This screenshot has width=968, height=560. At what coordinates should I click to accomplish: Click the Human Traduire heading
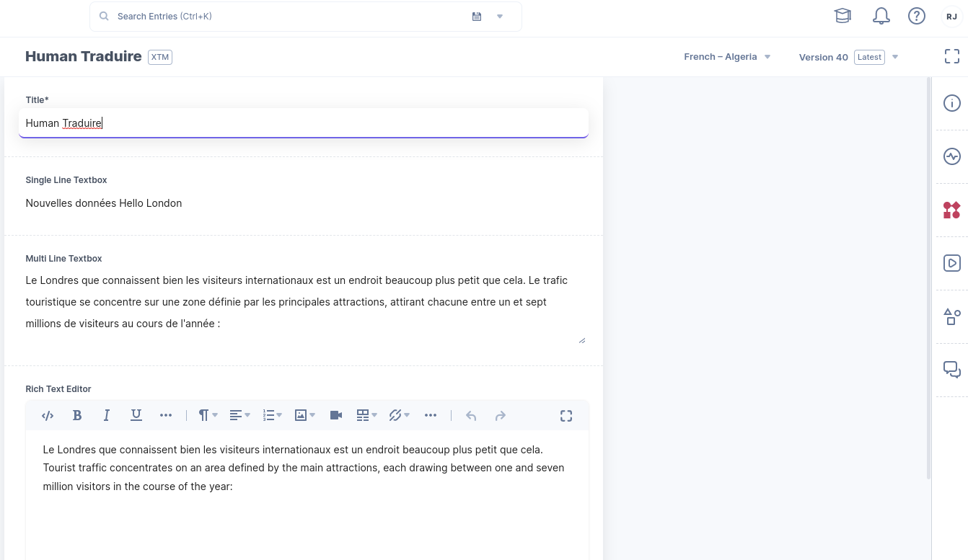click(x=84, y=56)
